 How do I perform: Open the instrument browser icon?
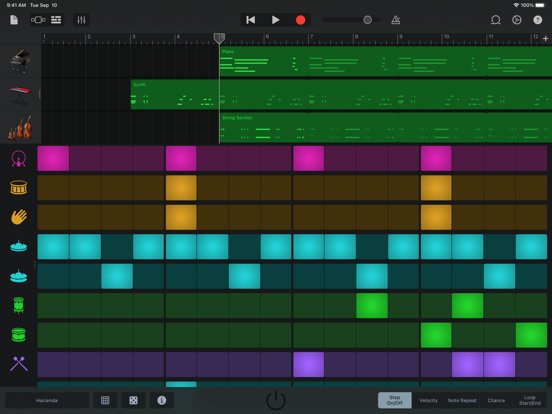(x=38, y=20)
